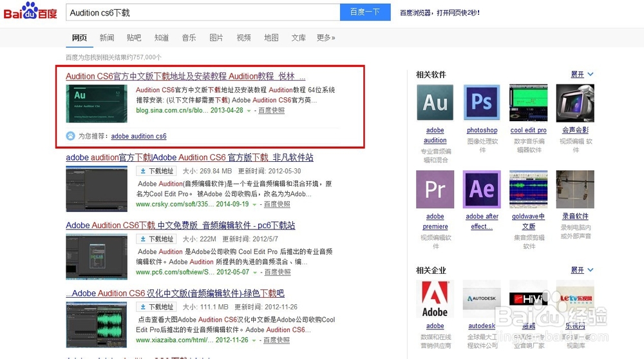Open dropdown arrow after www.xiazaiba.com URL

click(254, 340)
